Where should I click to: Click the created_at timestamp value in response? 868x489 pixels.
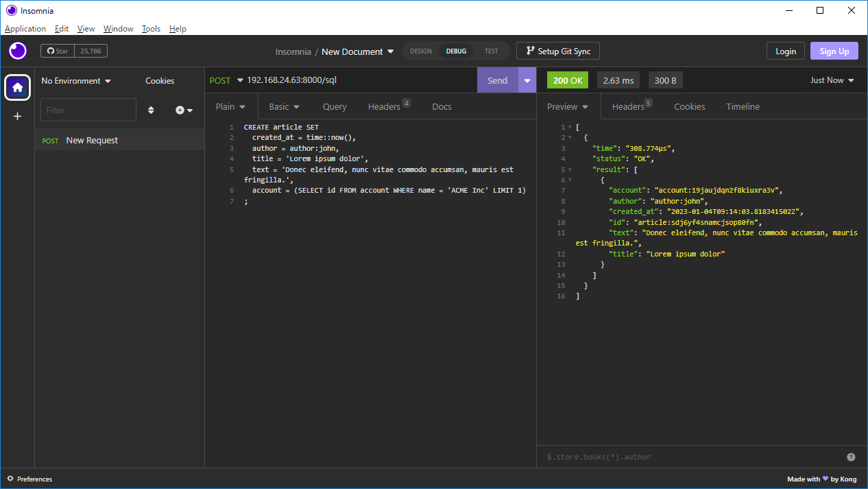coord(735,212)
